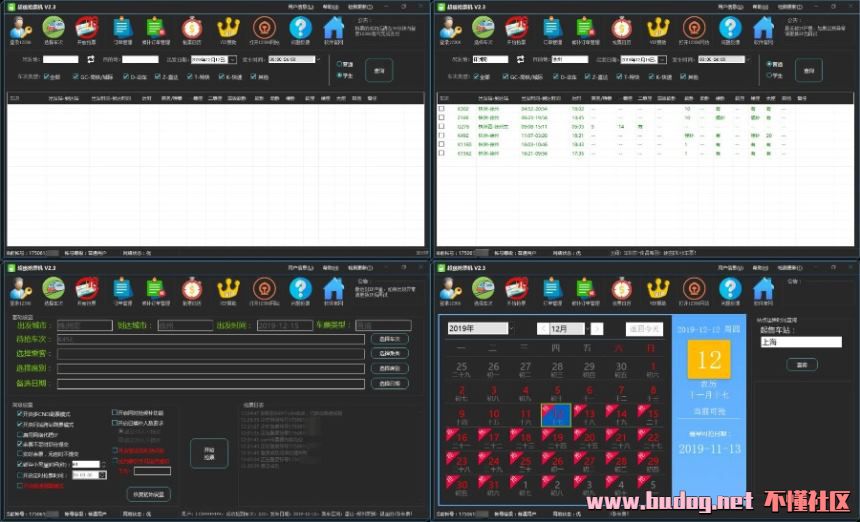Open 检测更新 menu in calendar window

tap(790, 268)
